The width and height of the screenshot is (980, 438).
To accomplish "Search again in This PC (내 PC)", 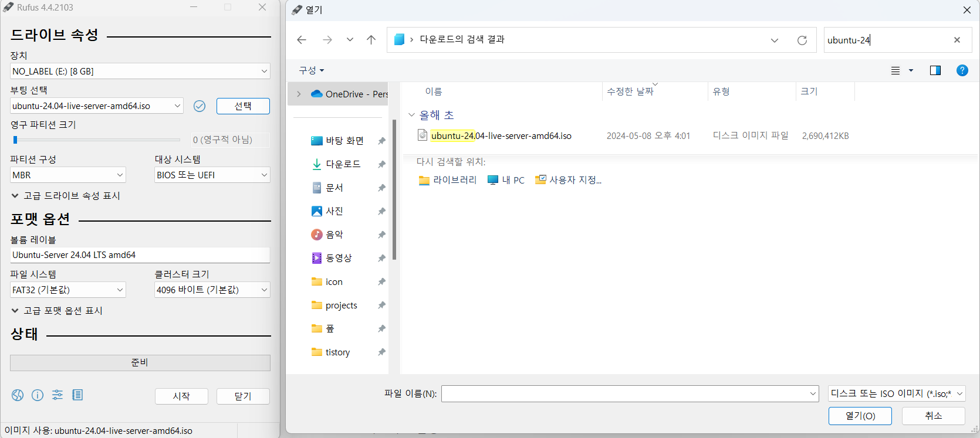I will [506, 180].
